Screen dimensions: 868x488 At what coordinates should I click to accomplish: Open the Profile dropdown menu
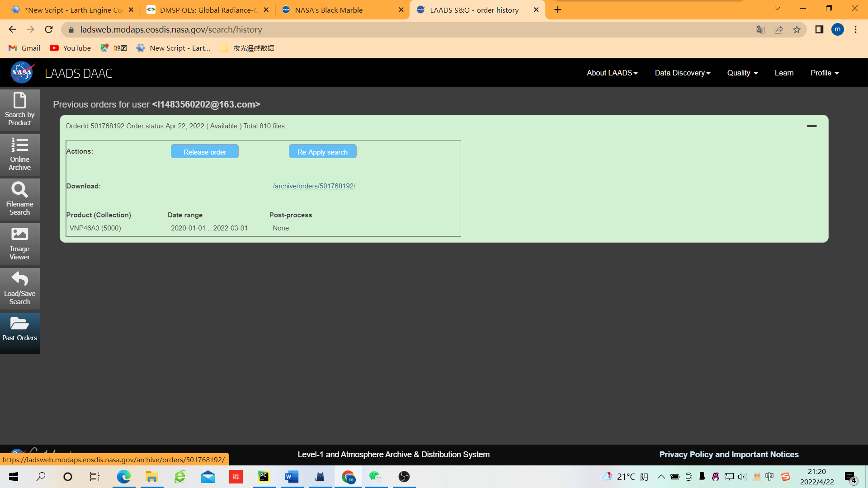(x=824, y=73)
